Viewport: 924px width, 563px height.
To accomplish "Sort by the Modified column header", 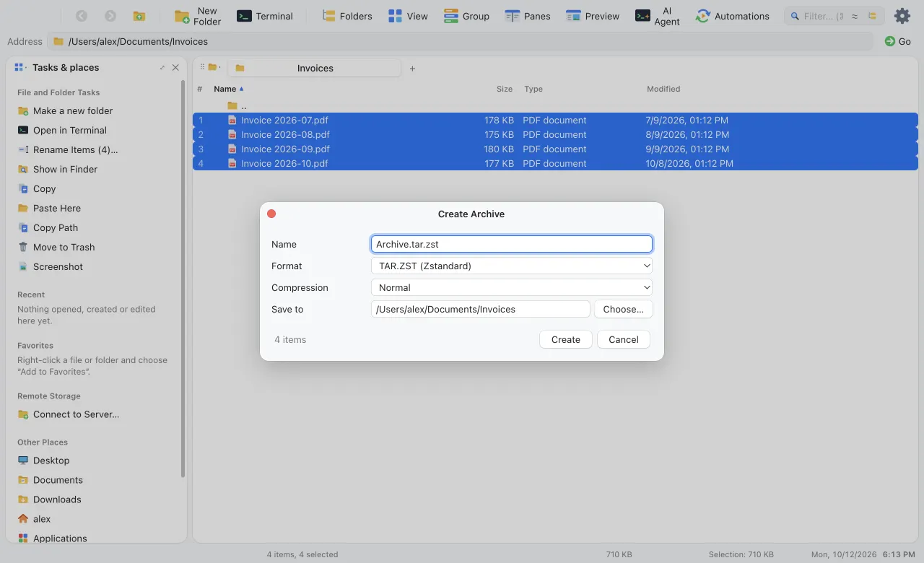I will [x=663, y=89].
